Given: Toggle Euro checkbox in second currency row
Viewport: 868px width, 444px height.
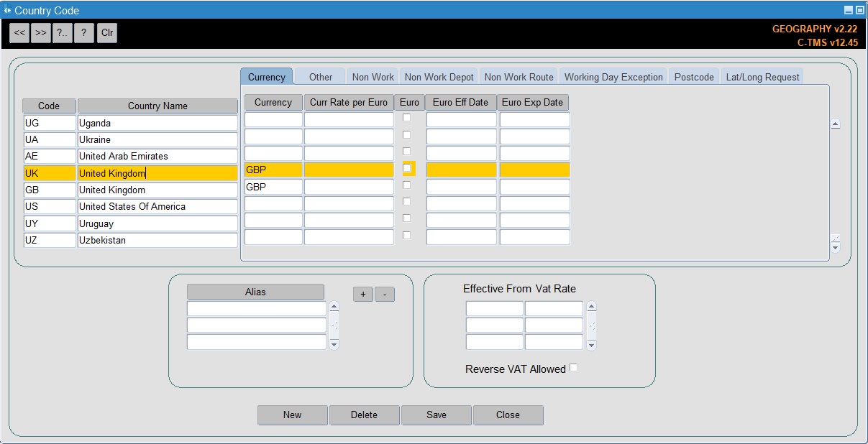Looking at the screenshot, I should point(407,134).
